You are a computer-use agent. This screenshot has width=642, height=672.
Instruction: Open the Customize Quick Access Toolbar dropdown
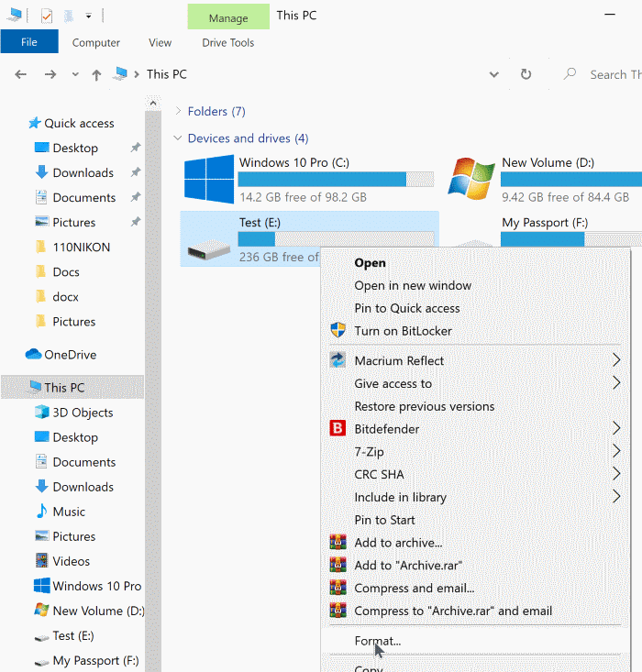click(88, 17)
